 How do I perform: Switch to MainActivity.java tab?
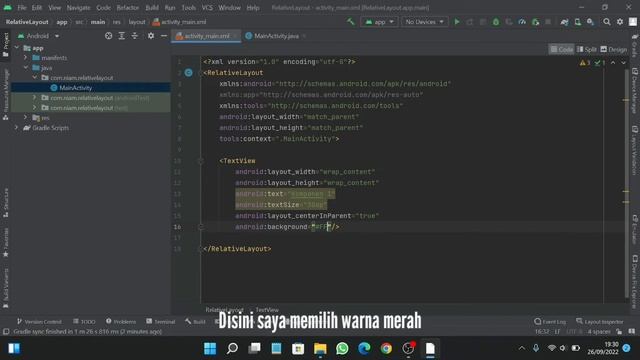tap(276, 36)
